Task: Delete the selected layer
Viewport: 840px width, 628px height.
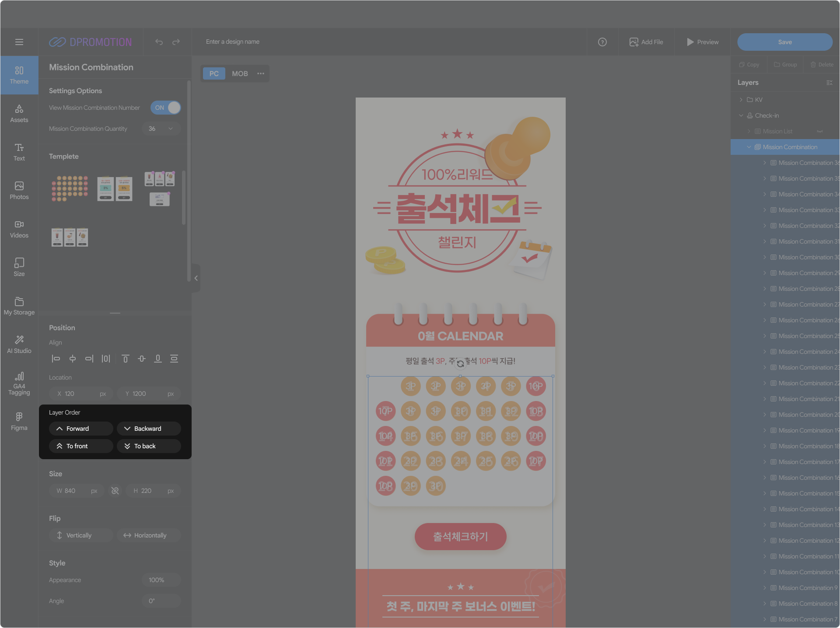Action: (x=822, y=64)
